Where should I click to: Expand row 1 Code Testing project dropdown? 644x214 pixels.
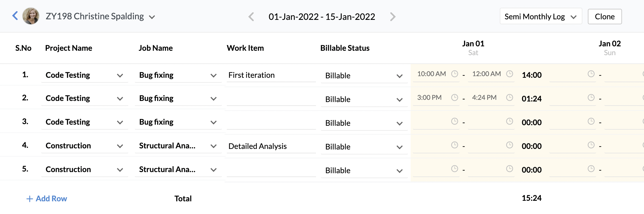tap(120, 75)
